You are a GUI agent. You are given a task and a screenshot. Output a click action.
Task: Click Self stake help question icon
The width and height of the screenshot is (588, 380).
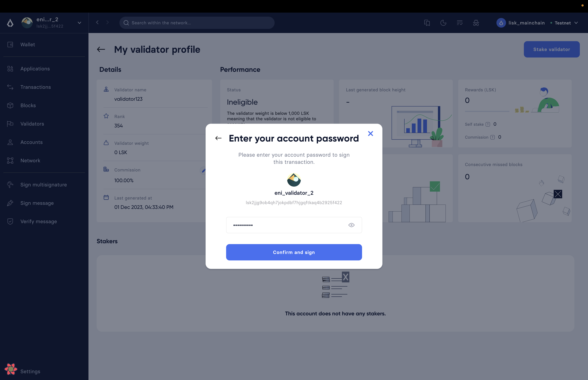click(x=488, y=124)
